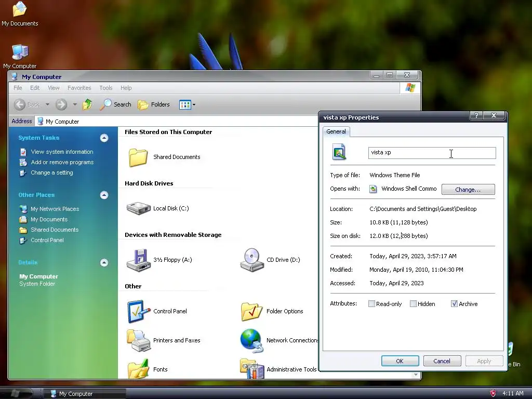The width and height of the screenshot is (532, 399).
Task: Open the Tools menu
Action: 106,88
